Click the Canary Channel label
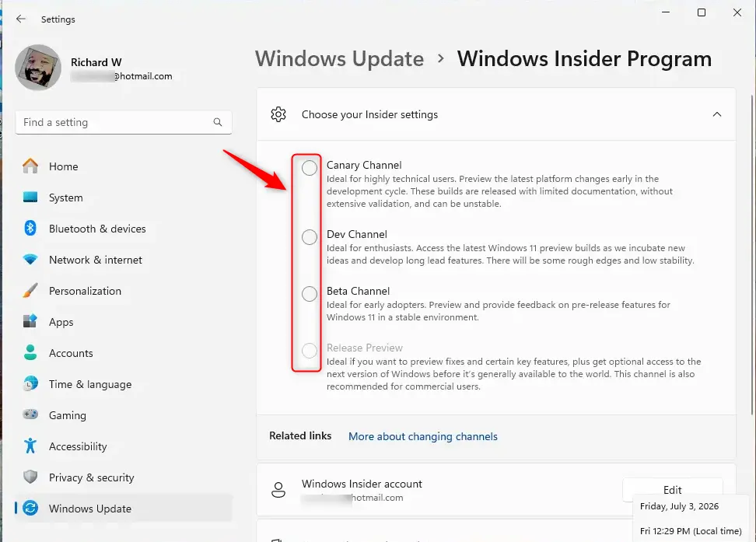This screenshot has width=756, height=542. click(x=364, y=165)
